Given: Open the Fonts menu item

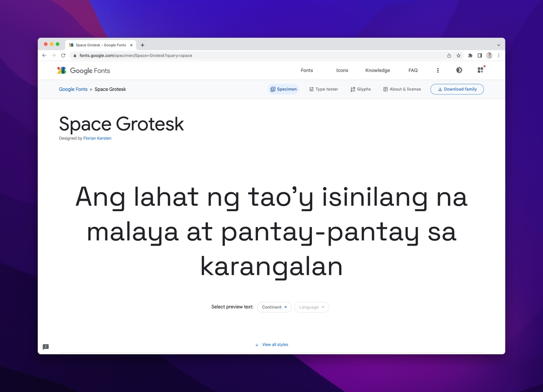Looking at the screenshot, I should [307, 70].
